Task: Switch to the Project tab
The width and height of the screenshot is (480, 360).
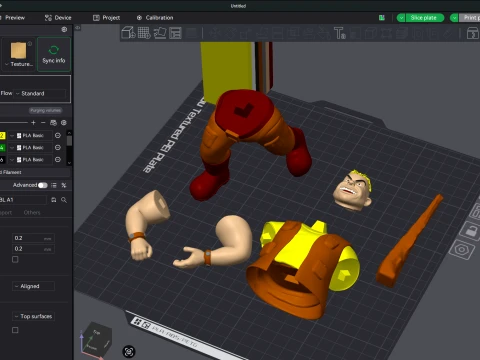Action: pos(106,18)
